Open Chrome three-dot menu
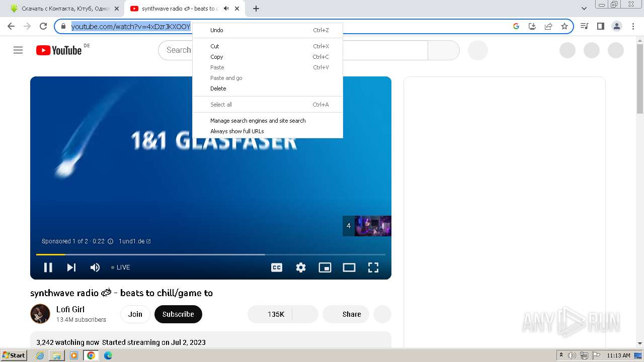 point(633,26)
